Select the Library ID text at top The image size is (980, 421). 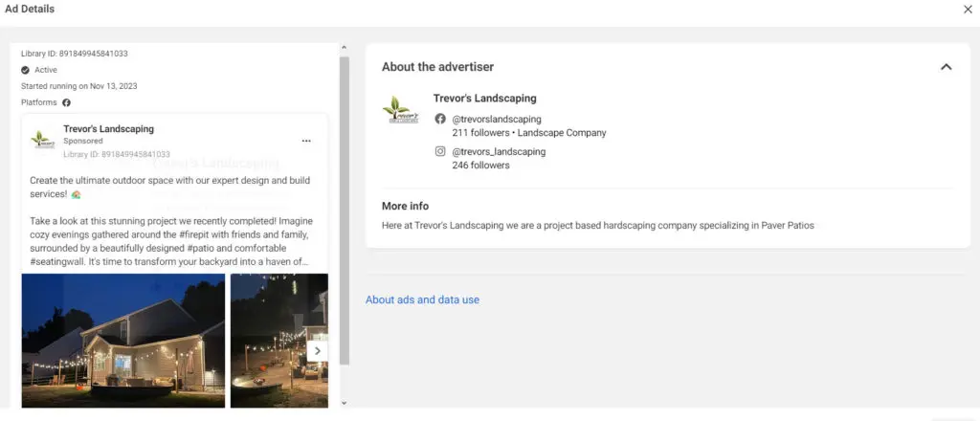75,54
